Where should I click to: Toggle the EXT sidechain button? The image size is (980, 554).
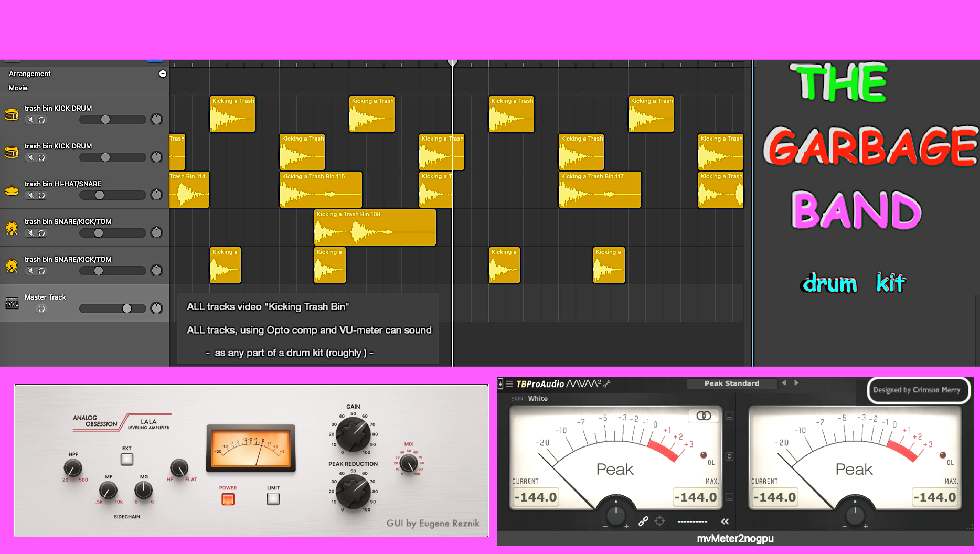tap(127, 459)
